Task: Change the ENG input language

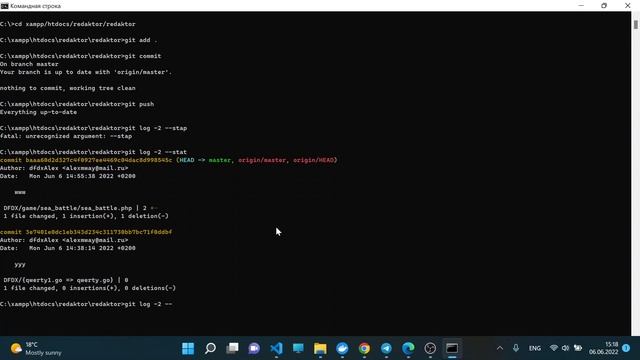Action: tap(535, 348)
